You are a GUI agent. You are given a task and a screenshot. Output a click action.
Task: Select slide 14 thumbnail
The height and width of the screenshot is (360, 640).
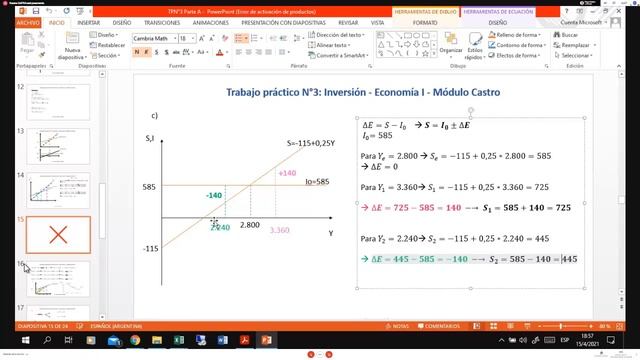pyautogui.click(x=58, y=191)
